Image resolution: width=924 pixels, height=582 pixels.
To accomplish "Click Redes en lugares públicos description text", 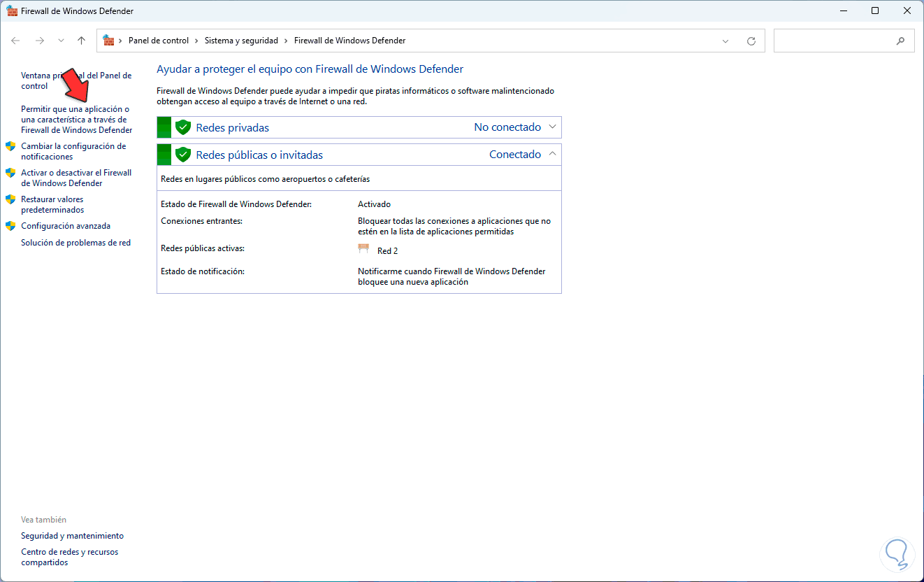I will 265,179.
